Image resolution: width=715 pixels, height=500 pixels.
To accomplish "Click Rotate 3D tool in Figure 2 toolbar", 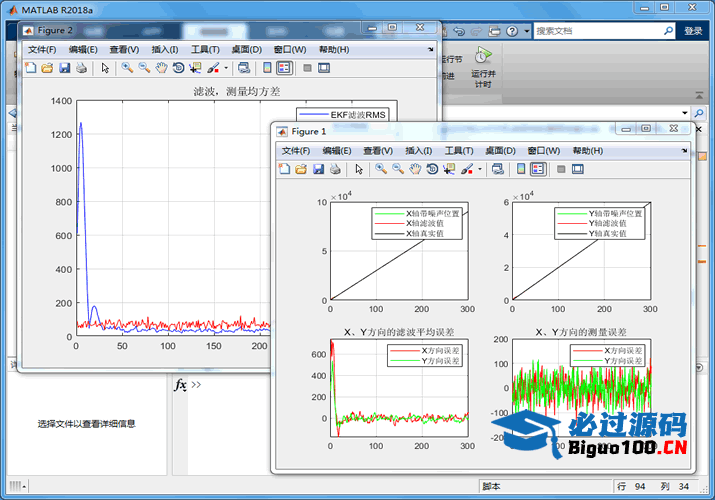I will [178, 68].
